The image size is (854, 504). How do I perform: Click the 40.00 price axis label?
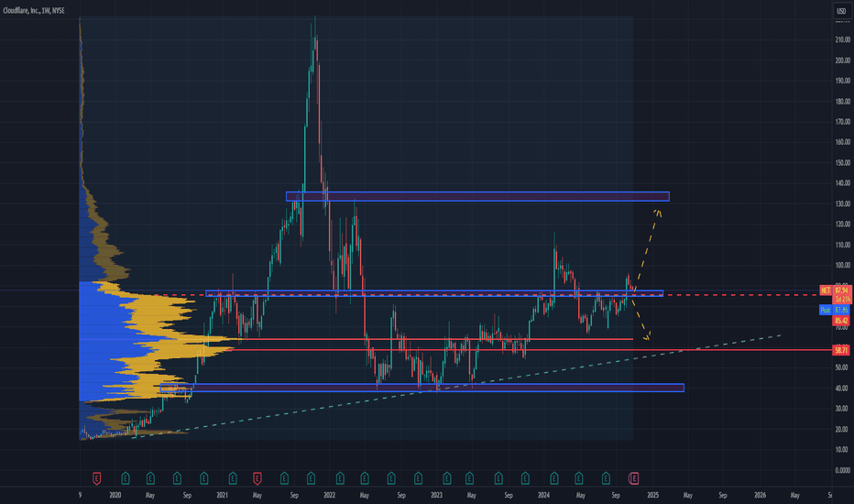pos(841,389)
